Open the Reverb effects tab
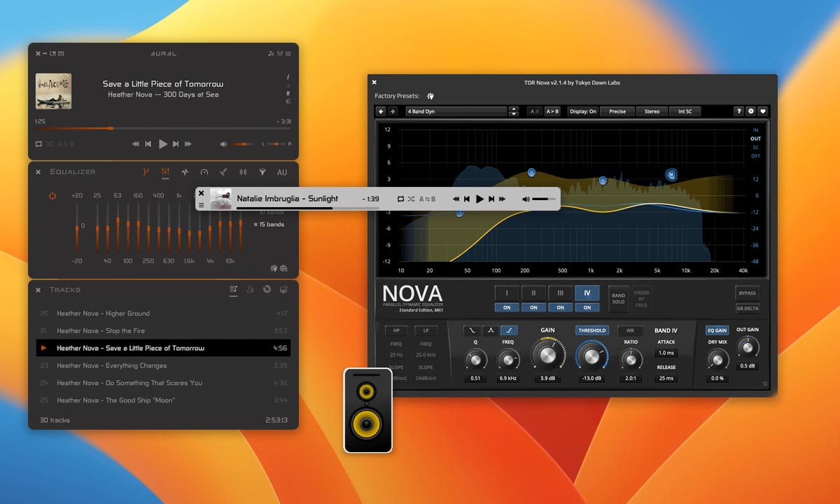This screenshot has width=840, height=504. [x=223, y=171]
